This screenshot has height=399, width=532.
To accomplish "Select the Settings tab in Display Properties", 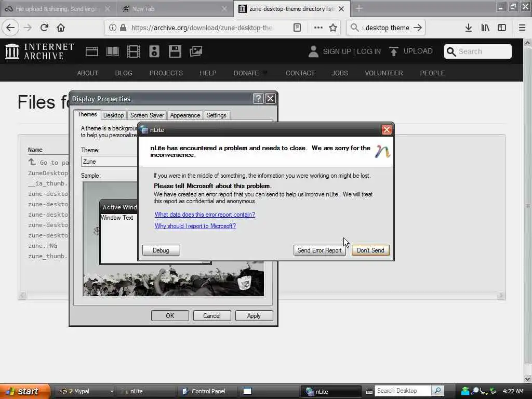I will coord(217,115).
